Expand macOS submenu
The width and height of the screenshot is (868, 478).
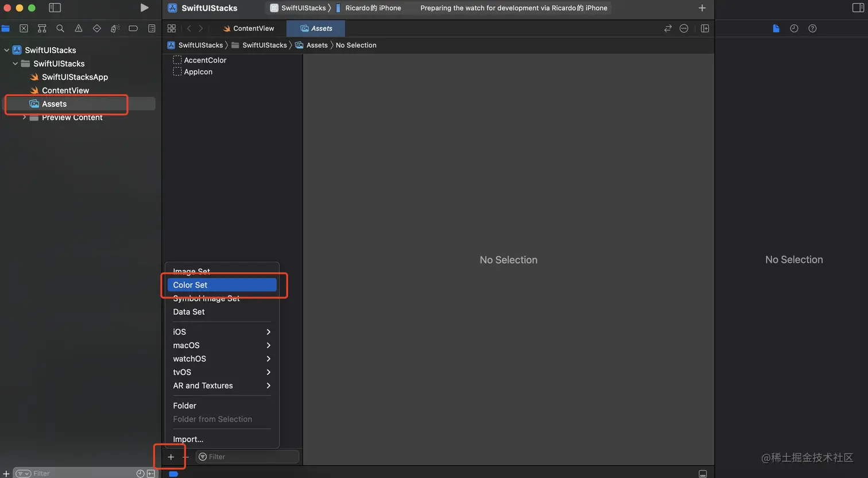tap(222, 345)
